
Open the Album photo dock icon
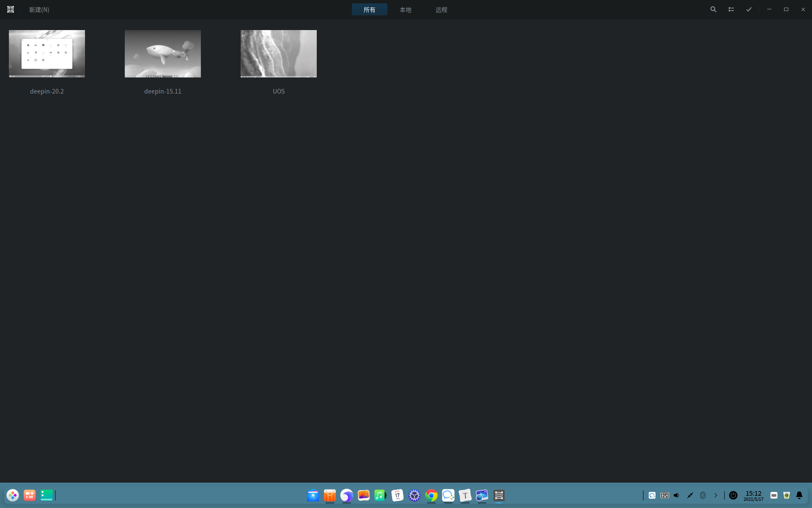pos(364,495)
